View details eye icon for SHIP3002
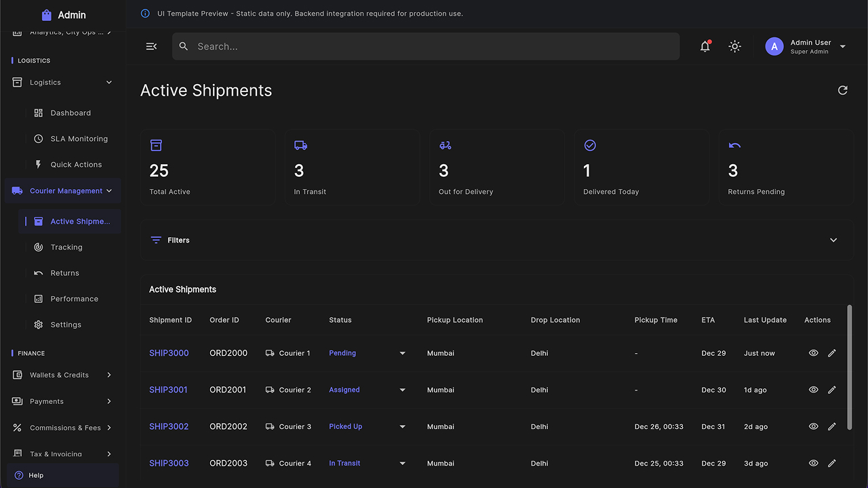This screenshot has height=488, width=868. tap(814, 426)
